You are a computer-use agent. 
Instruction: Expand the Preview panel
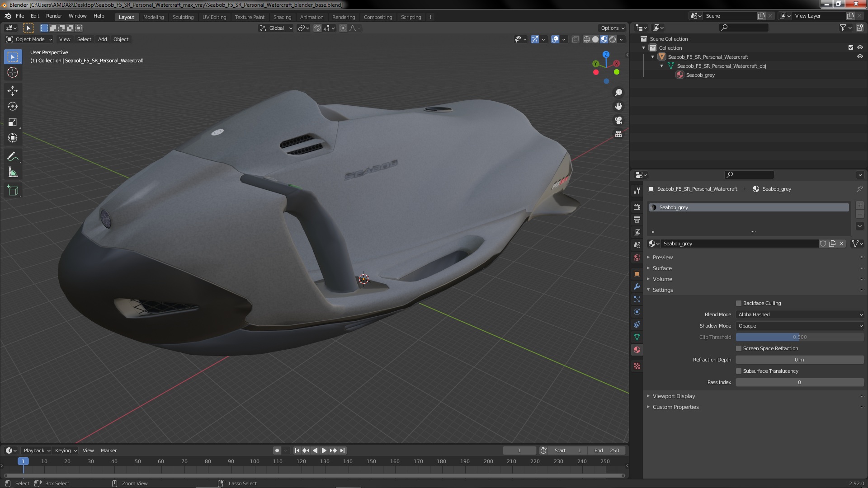point(662,257)
